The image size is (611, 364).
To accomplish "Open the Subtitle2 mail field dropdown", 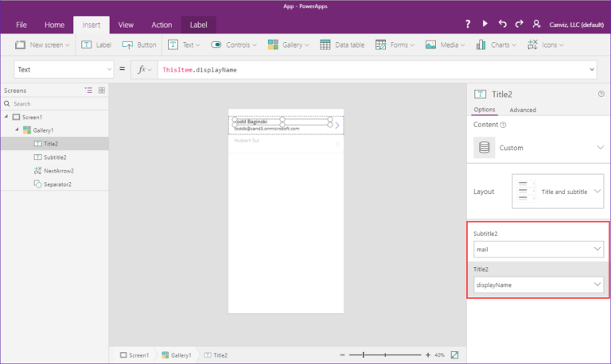I will click(539, 249).
